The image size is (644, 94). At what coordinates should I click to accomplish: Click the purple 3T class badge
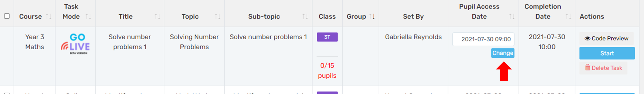pos(327,37)
